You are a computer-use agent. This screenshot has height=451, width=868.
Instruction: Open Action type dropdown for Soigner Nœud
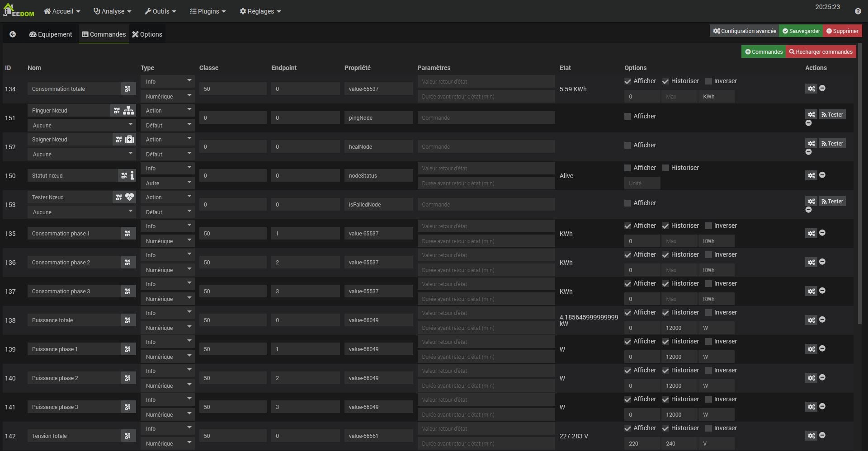[168, 139]
